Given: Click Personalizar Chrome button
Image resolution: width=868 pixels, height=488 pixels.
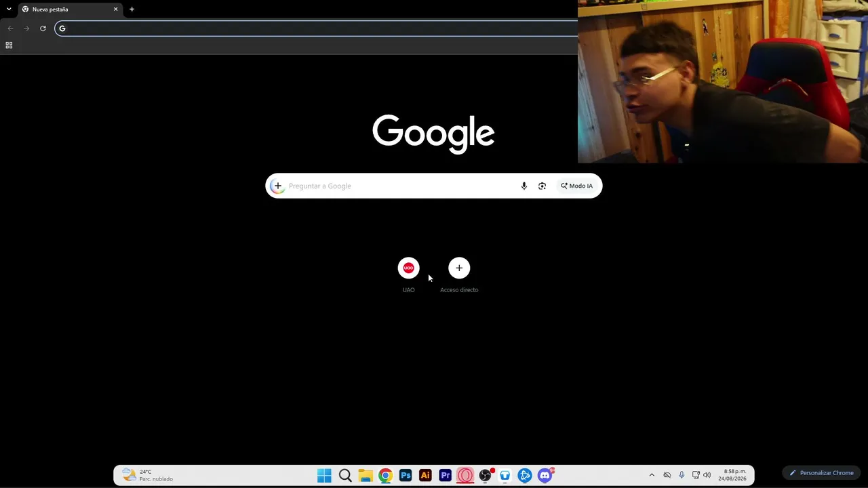Looking at the screenshot, I should [x=821, y=472].
